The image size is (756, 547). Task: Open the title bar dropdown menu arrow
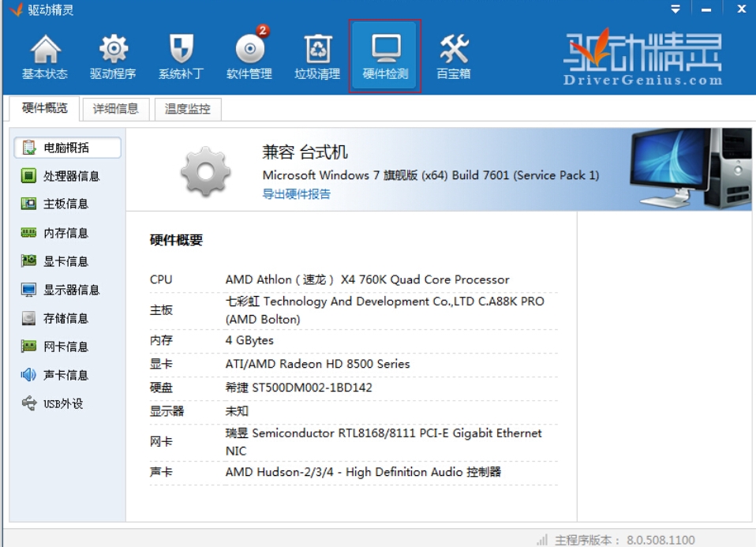coord(676,9)
